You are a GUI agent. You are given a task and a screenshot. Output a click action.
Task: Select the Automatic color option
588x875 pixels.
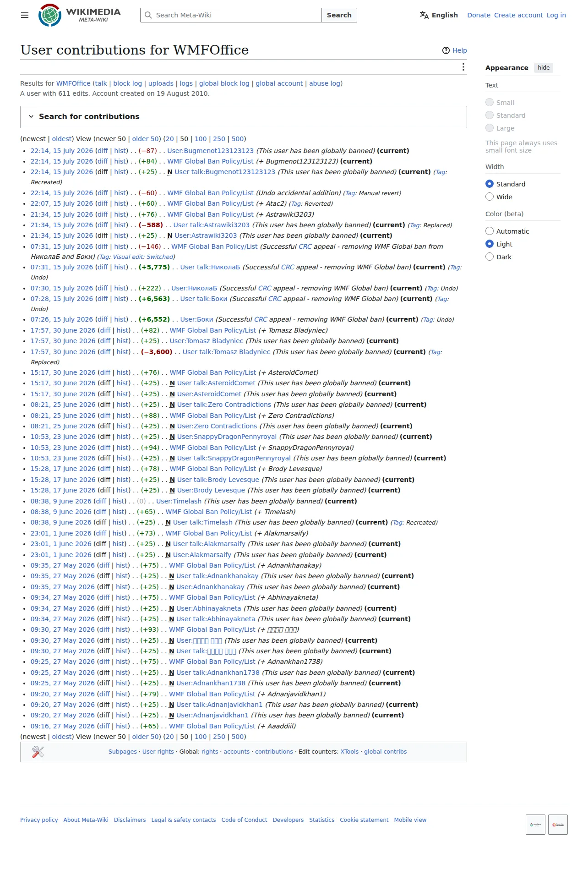tap(490, 231)
